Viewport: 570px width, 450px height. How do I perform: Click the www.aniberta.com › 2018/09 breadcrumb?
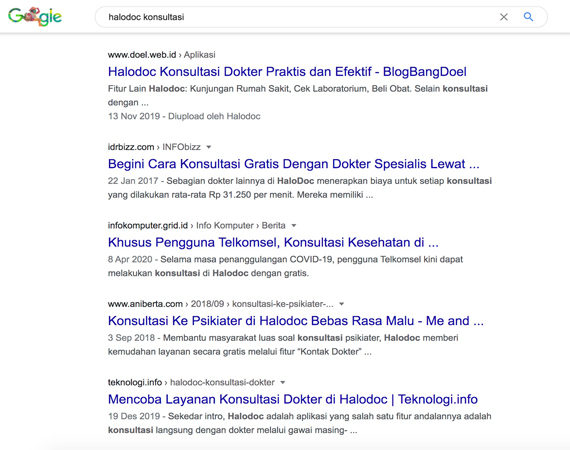tap(221, 304)
